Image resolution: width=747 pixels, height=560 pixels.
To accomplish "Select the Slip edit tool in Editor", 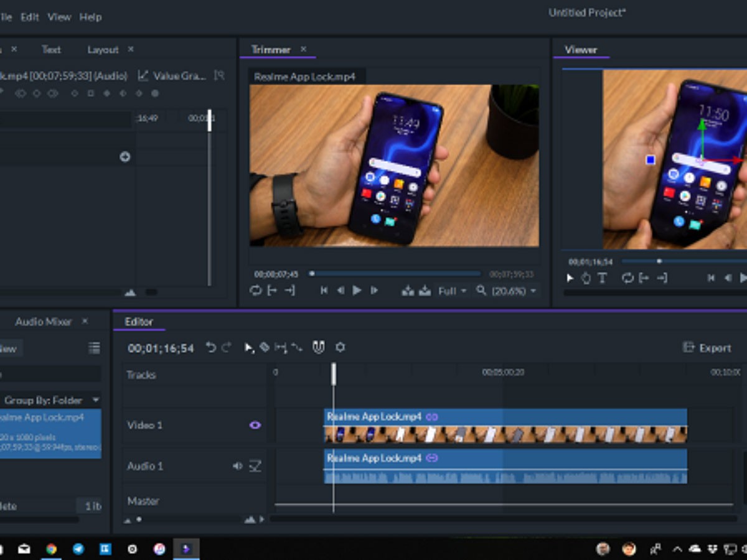I will pos(281,348).
